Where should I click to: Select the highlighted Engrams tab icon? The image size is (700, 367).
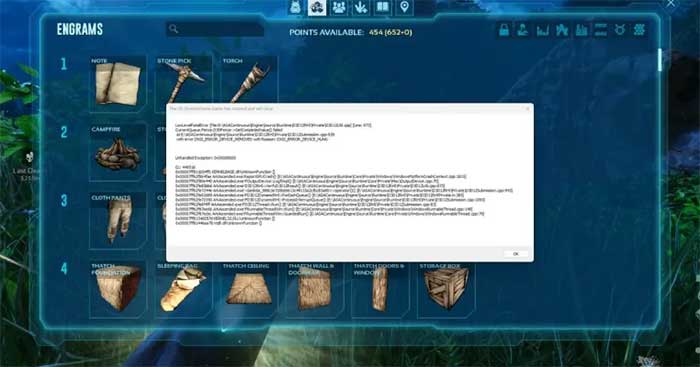click(x=317, y=7)
